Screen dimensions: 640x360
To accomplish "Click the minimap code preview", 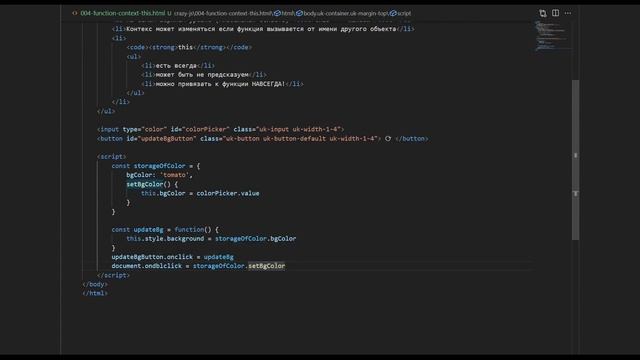I will coord(552,36).
